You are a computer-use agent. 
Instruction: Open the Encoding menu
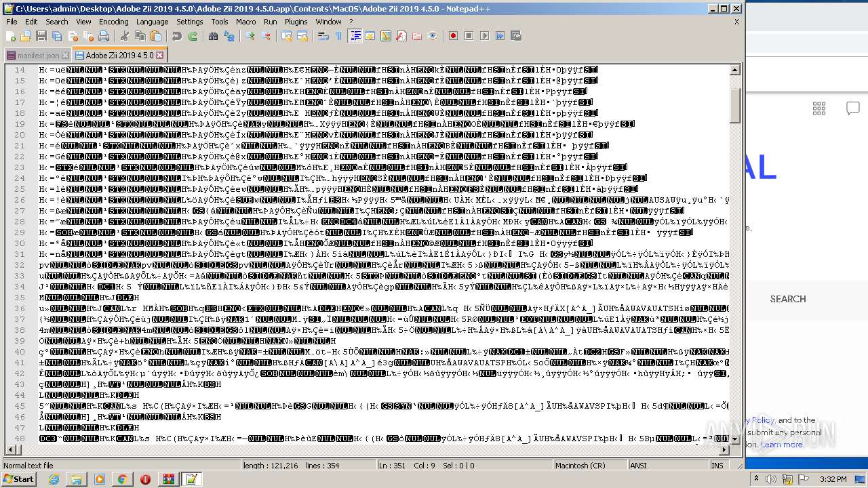click(x=114, y=22)
